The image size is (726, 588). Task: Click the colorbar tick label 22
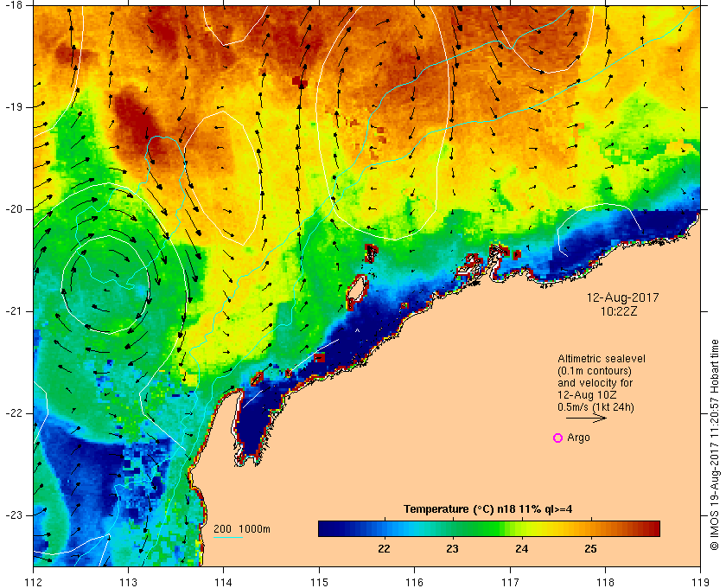pyautogui.click(x=384, y=549)
